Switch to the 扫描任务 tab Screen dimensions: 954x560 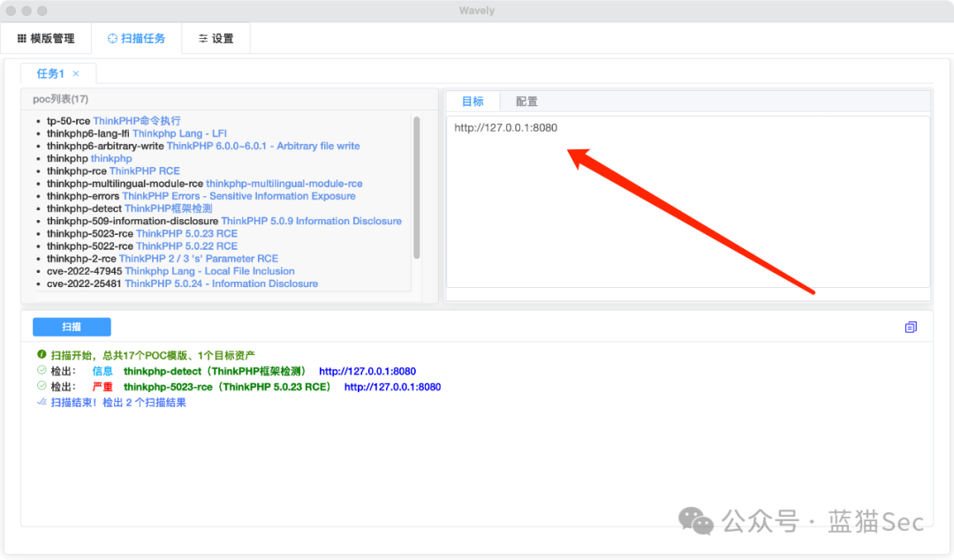[x=136, y=38]
